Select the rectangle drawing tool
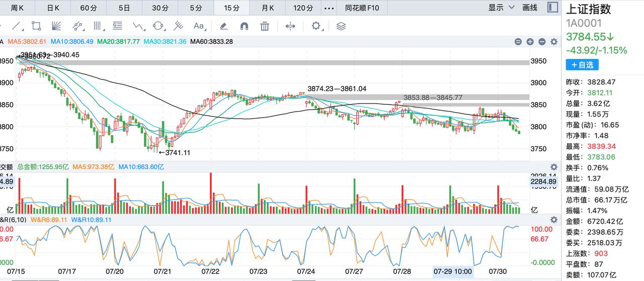Screen dimensions: 644x281 [x=36, y=26]
